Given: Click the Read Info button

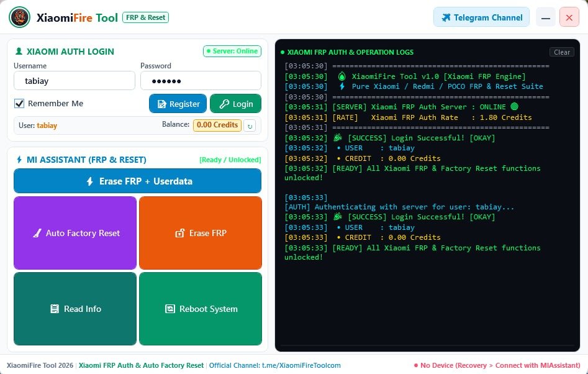Looking at the screenshot, I should coord(75,309).
